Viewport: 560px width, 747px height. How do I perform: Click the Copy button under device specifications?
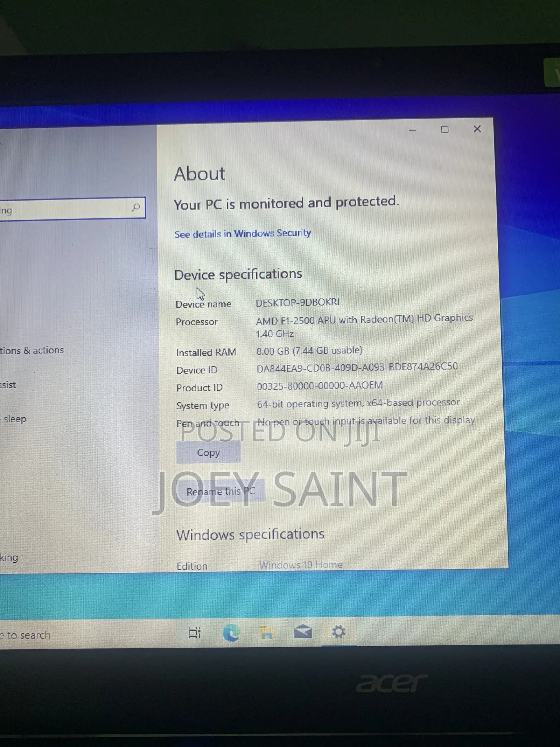point(208,452)
